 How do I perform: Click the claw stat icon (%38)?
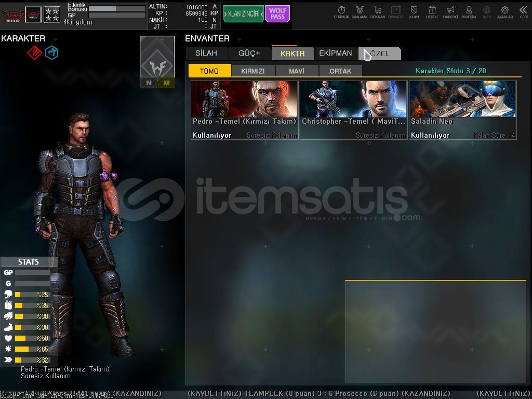click(8, 316)
